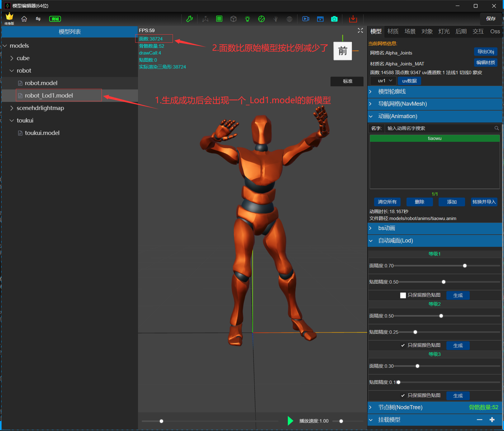Switch to the 材质 tab

[x=393, y=31]
